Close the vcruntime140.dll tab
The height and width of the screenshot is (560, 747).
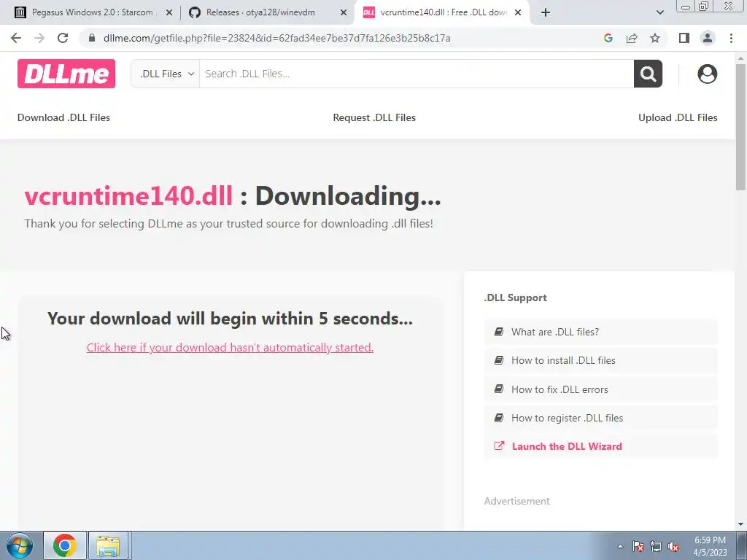518,13
